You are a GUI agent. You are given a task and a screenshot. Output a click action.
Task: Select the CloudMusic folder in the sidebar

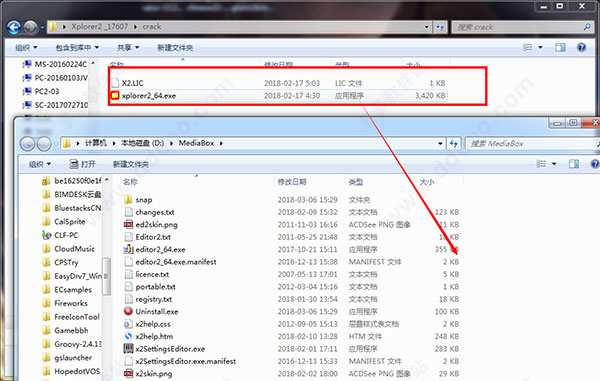(68, 249)
